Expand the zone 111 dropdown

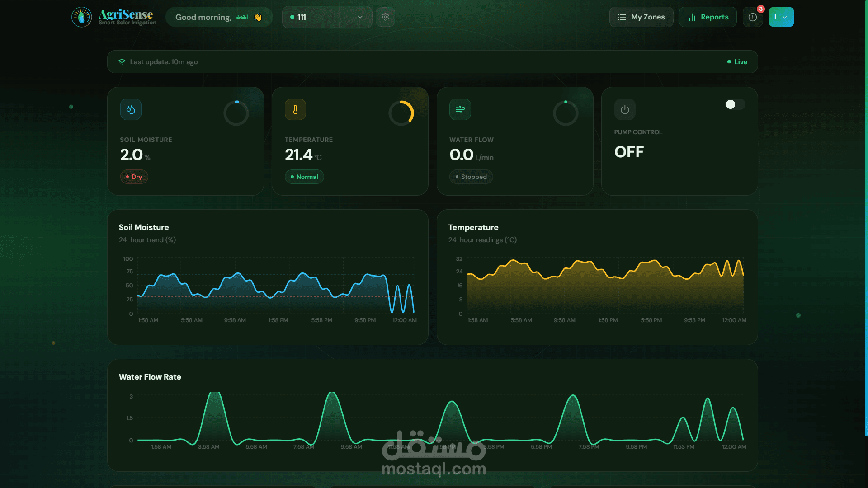pyautogui.click(x=327, y=17)
